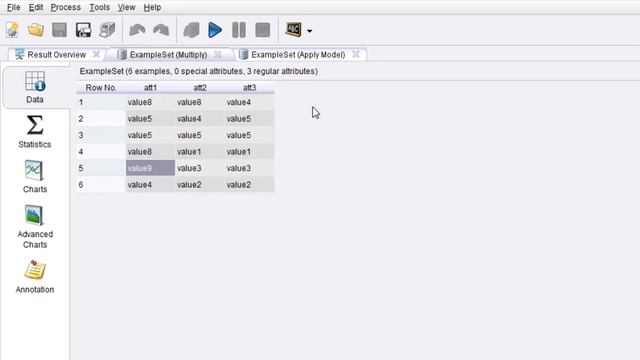The image size is (640, 360).
Task: Sort by the Row No. column header
Action: click(x=101, y=88)
